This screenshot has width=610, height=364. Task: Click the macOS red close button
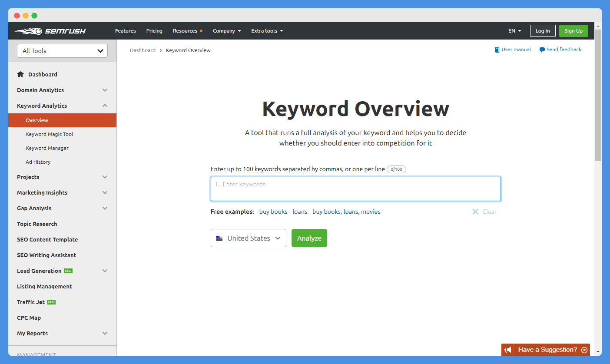click(x=17, y=16)
